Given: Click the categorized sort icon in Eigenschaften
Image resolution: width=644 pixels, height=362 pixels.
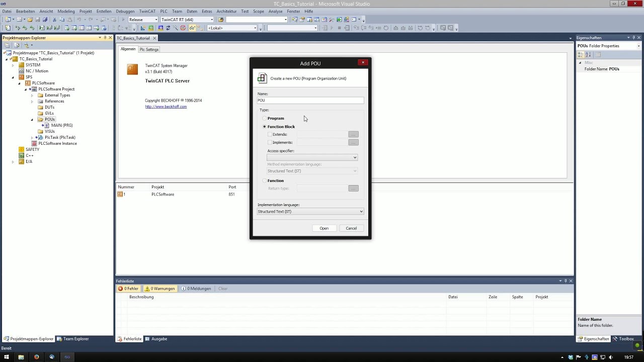Looking at the screenshot, I should [581, 54].
